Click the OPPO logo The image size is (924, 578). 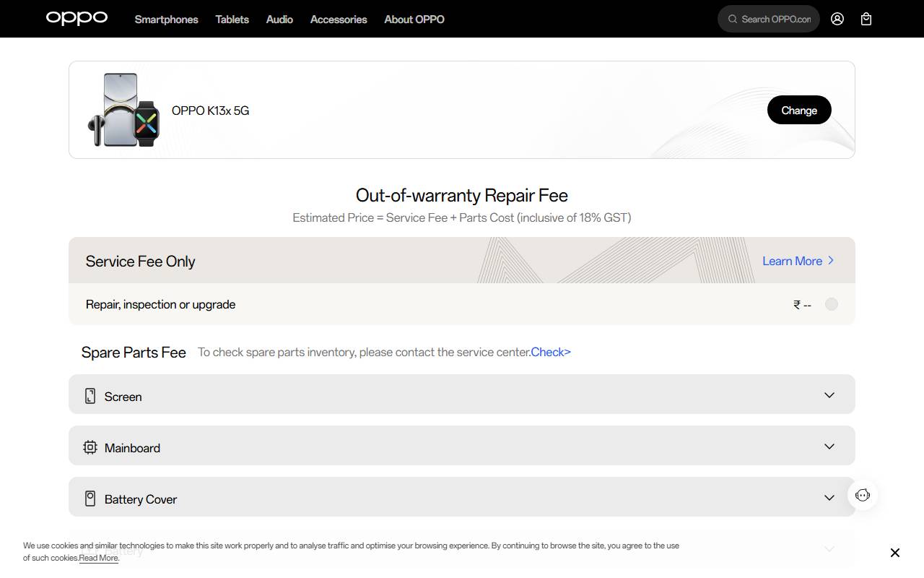click(77, 18)
